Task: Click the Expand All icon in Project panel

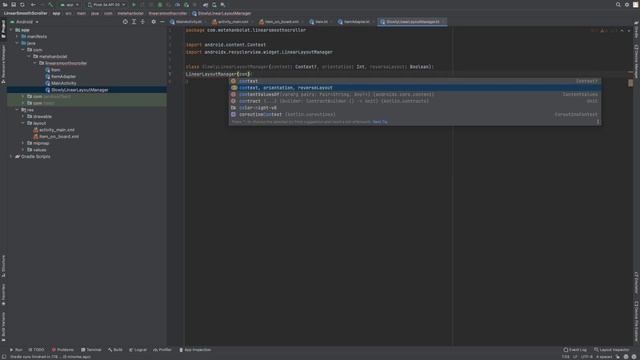Action: click(x=134, y=22)
